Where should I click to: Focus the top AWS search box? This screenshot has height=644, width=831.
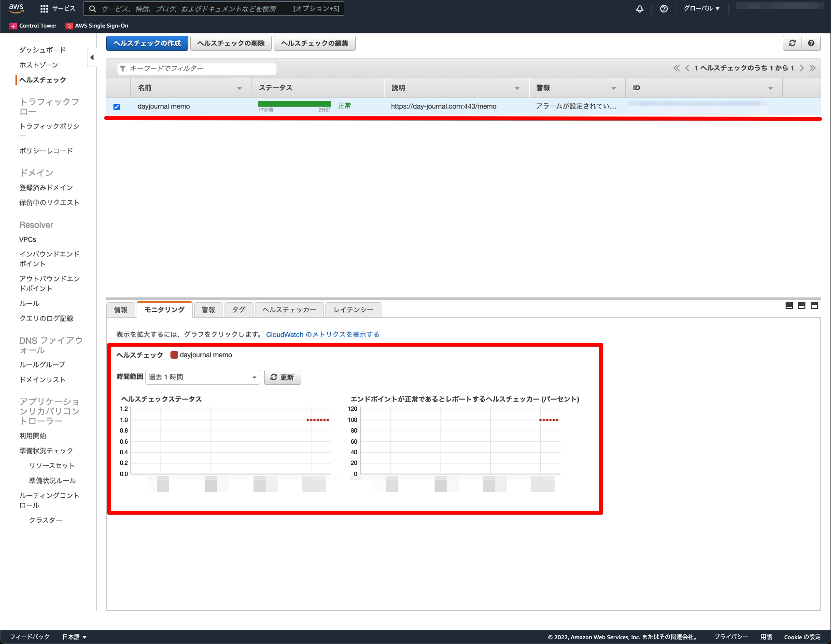(x=214, y=9)
